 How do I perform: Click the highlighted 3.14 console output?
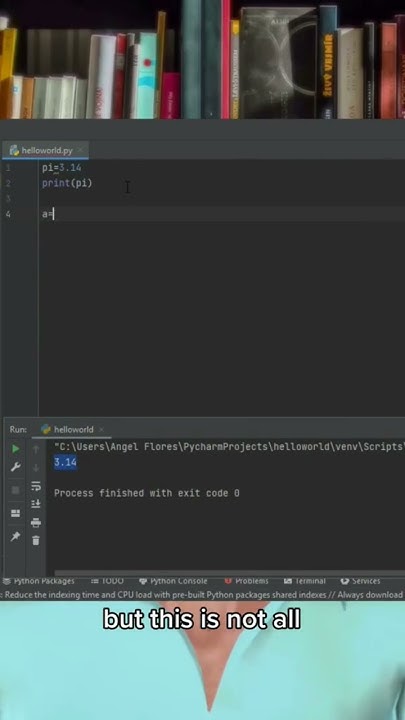click(65, 462)
